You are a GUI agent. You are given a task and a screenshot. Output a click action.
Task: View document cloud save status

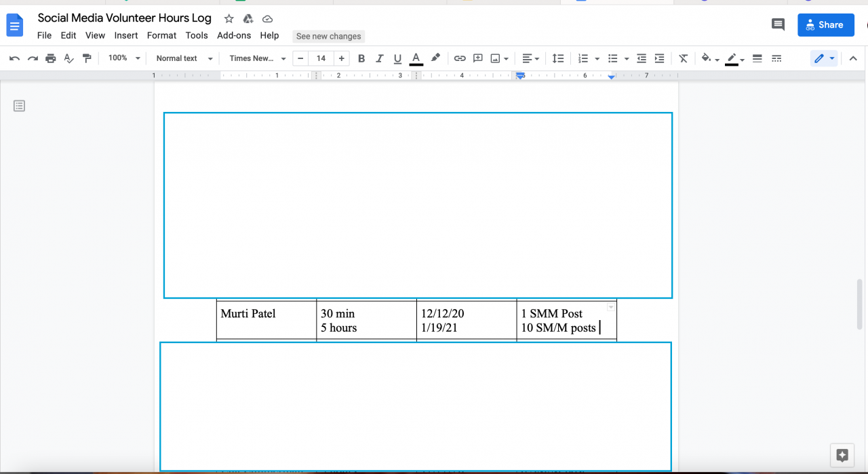(267, 19)
